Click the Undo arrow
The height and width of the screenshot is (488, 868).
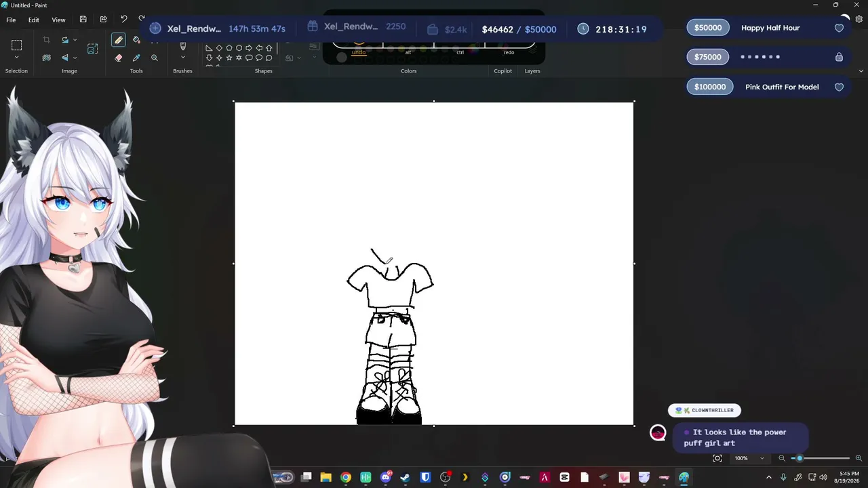point(123,20)
